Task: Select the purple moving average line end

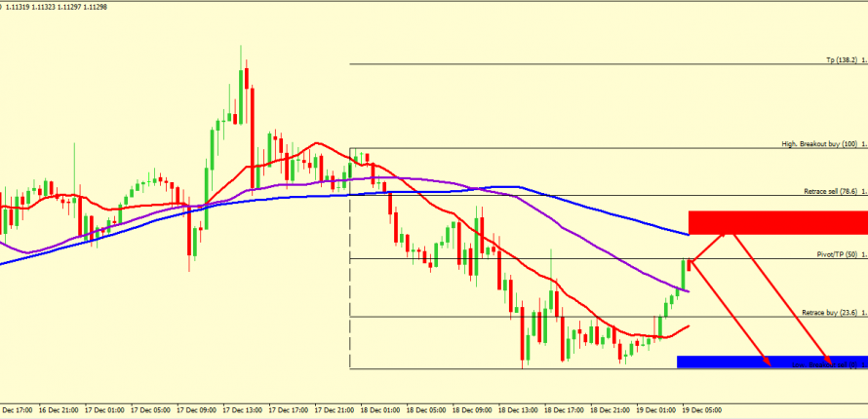Action: pyautogui.click(x=687, y=290)
